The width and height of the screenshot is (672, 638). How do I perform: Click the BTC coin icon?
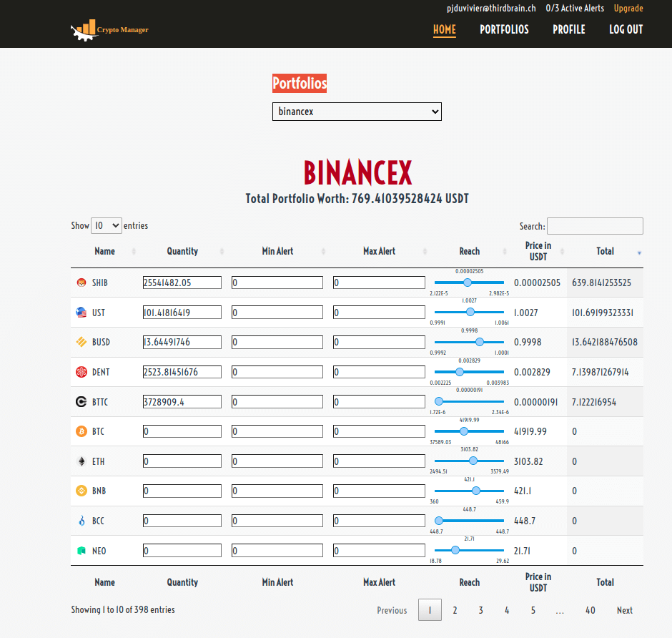pos(81,431)
